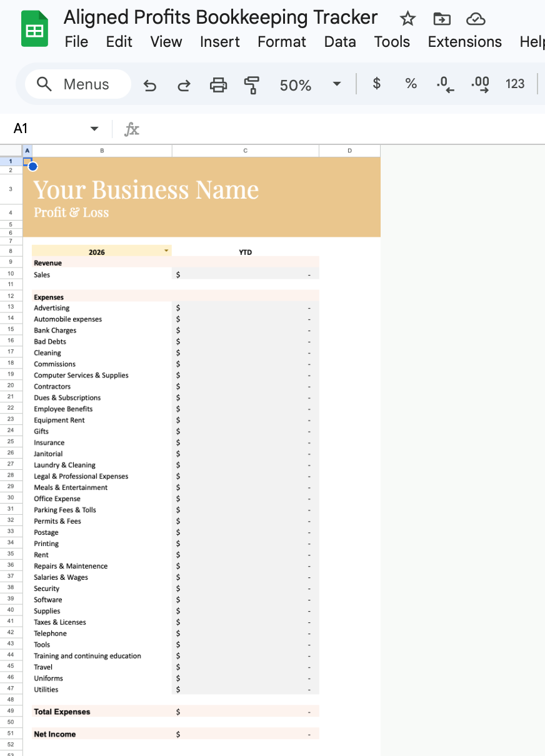The height and width of the screenshot is (756, 545).
Task: Select the Salaries & Wages cell
Action: pos(102,578)
